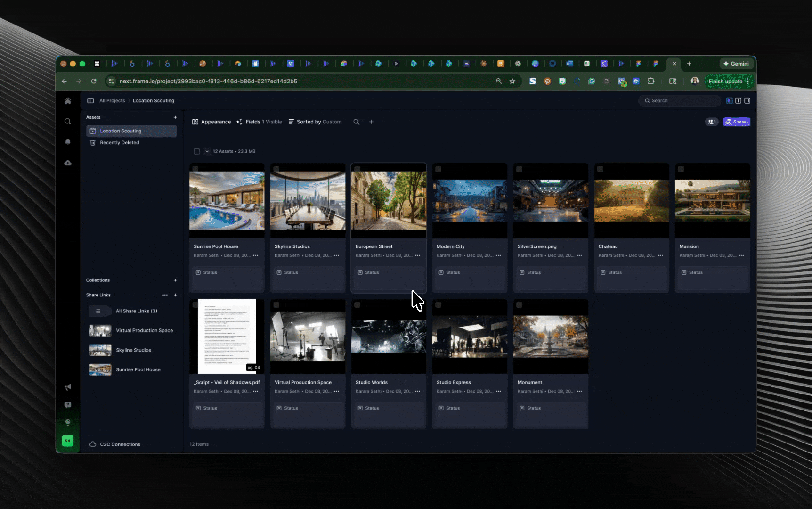Open the Chrome browser extensions menu
This screenshot has width=812, height=509.
pos(651,81)
